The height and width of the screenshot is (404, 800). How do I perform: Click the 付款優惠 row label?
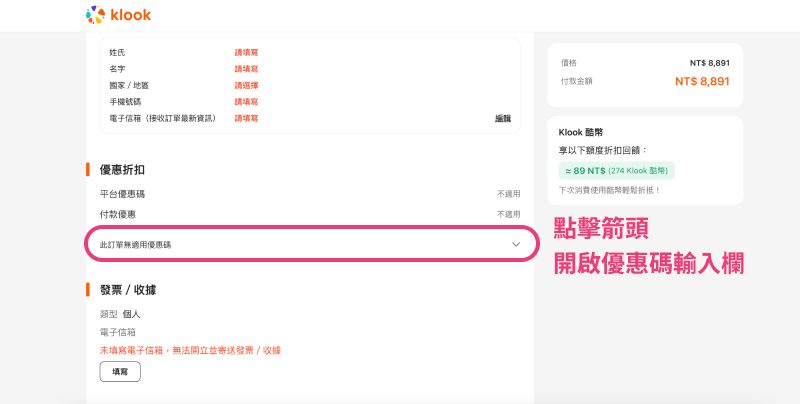118,214
